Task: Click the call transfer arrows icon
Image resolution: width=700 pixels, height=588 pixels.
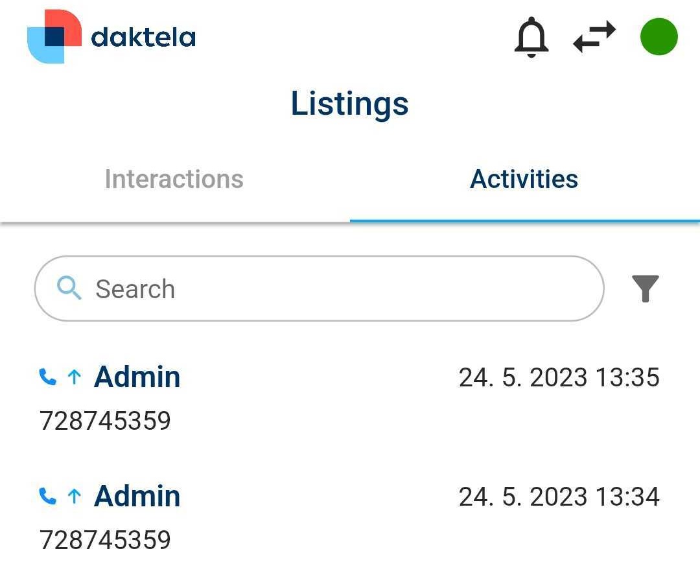Action: [594, 37]
